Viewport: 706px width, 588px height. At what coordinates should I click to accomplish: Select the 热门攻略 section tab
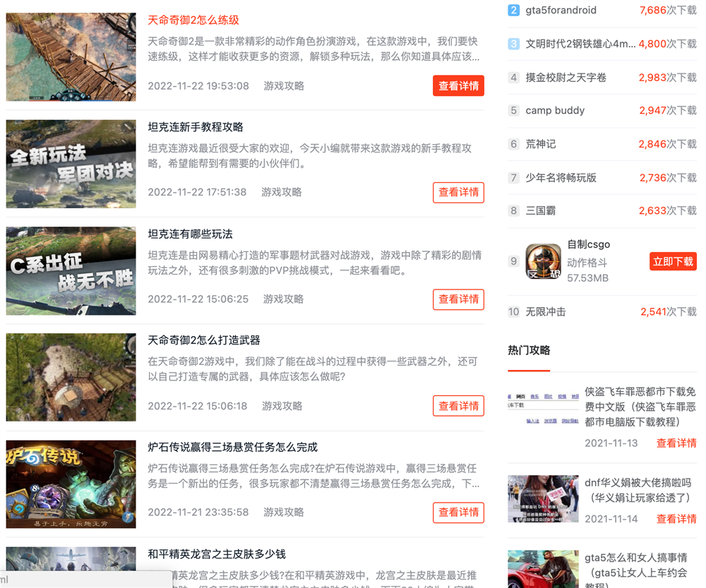click(529, 350)
